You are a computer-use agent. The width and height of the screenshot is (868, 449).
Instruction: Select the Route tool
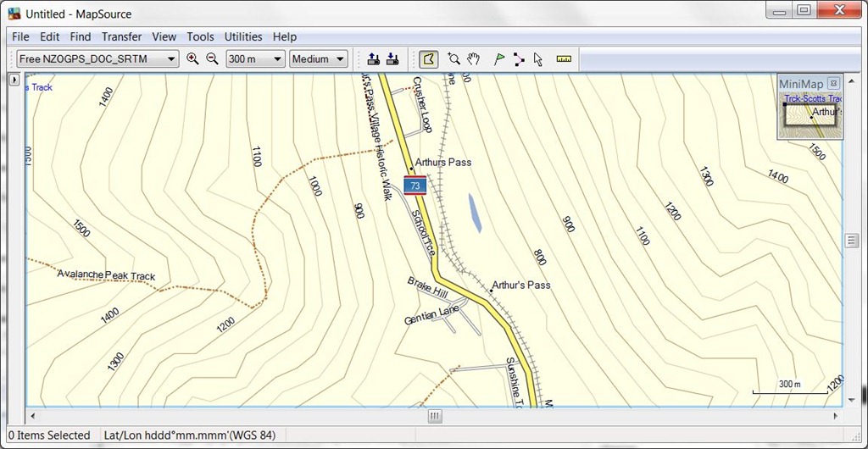519,58
